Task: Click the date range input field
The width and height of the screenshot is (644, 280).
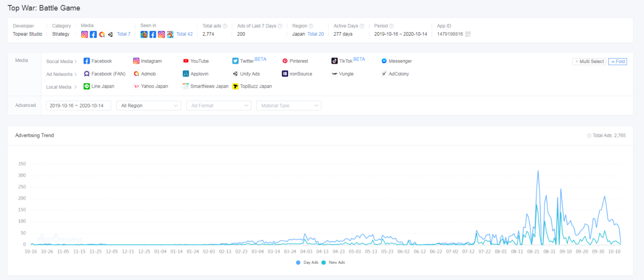Action: [78, 105]
